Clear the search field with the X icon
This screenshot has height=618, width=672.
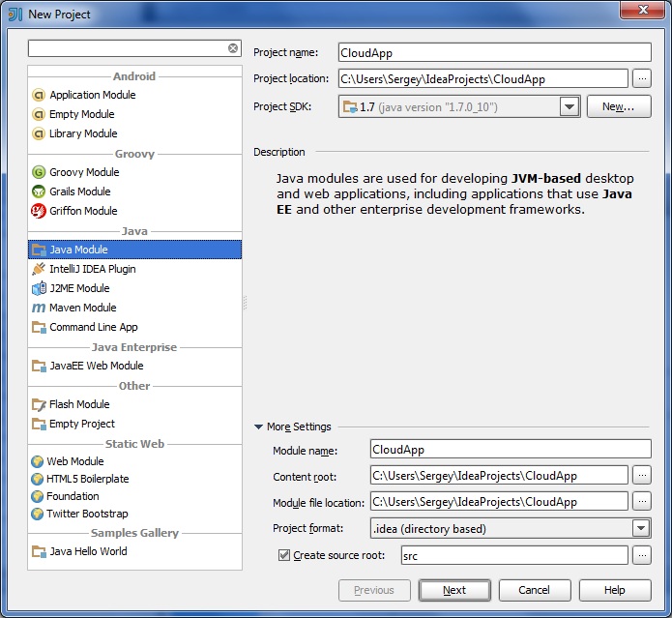[233, 48]
